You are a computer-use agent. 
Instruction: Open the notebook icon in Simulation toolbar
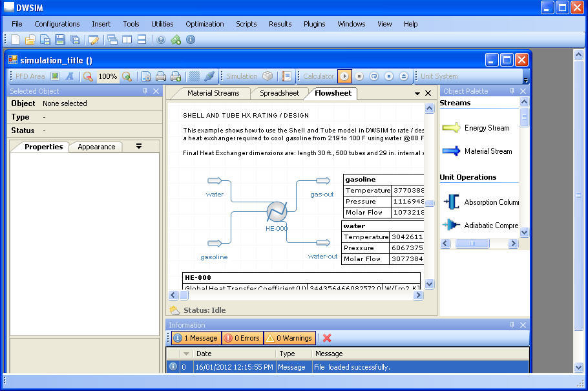coord(286,76)
